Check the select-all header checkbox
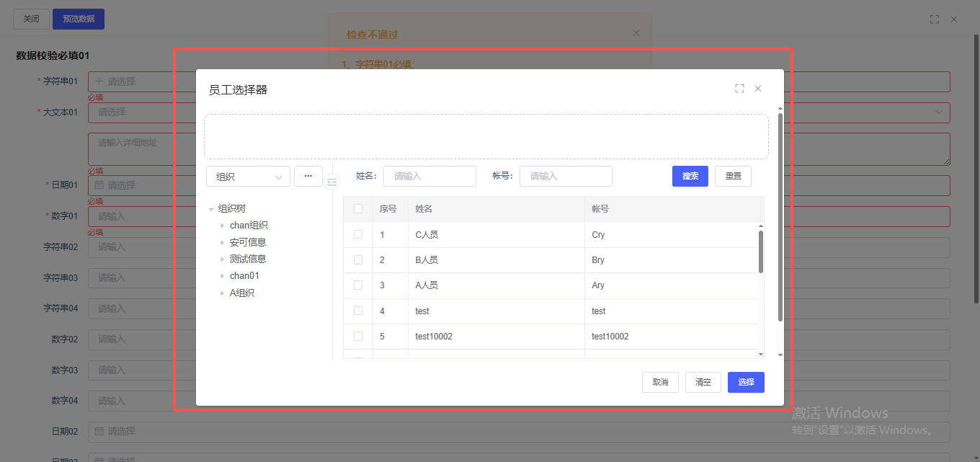The width and height of the screenshot is (980, 462). [358, 209]
